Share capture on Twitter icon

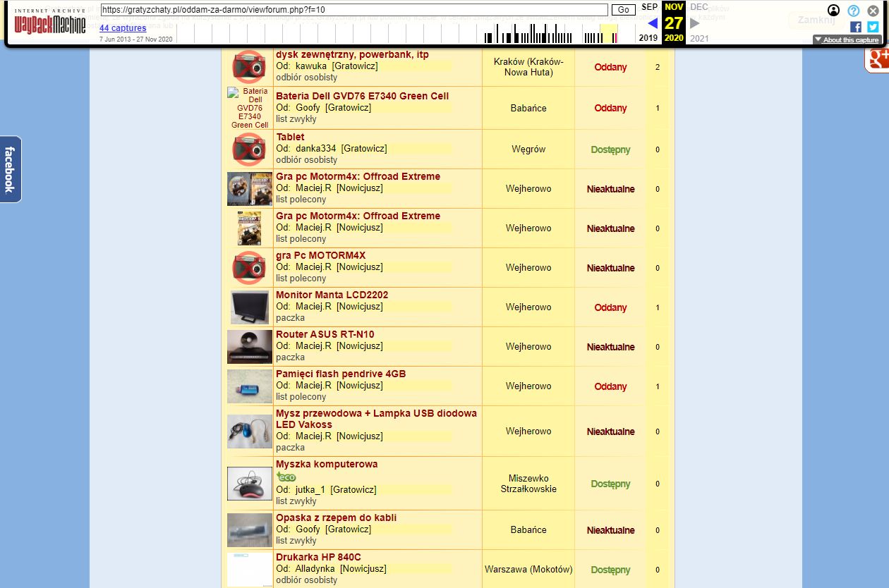(x=873, y=27)
